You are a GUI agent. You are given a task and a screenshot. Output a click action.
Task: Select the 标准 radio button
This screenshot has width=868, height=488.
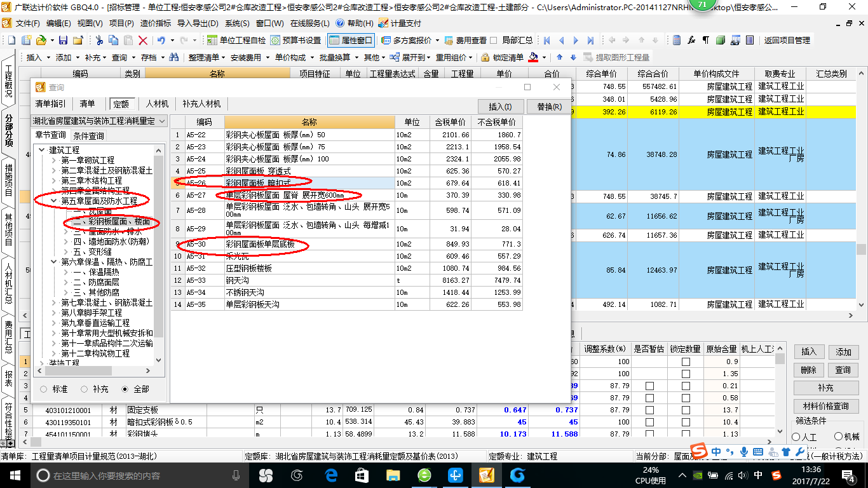43,389
